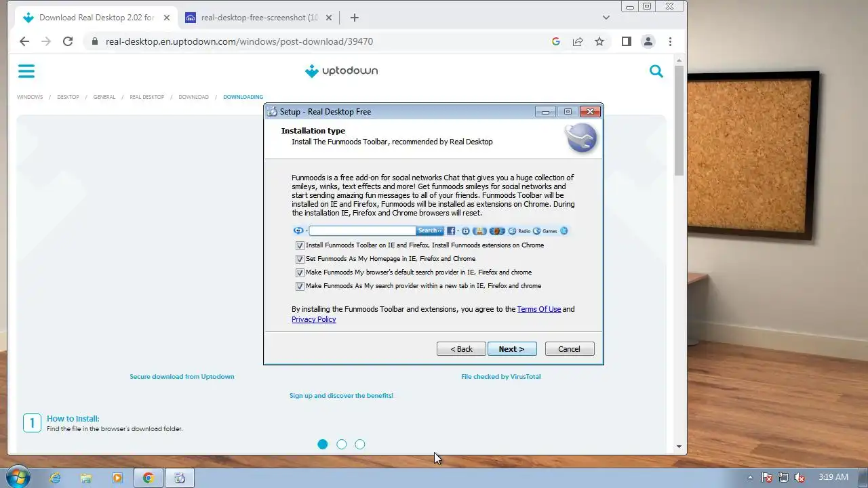The image size is (868, 488).
Task: Close the real-desktop-free-screenshot tab
Action: pyautogui.click(x=329, y=18)
